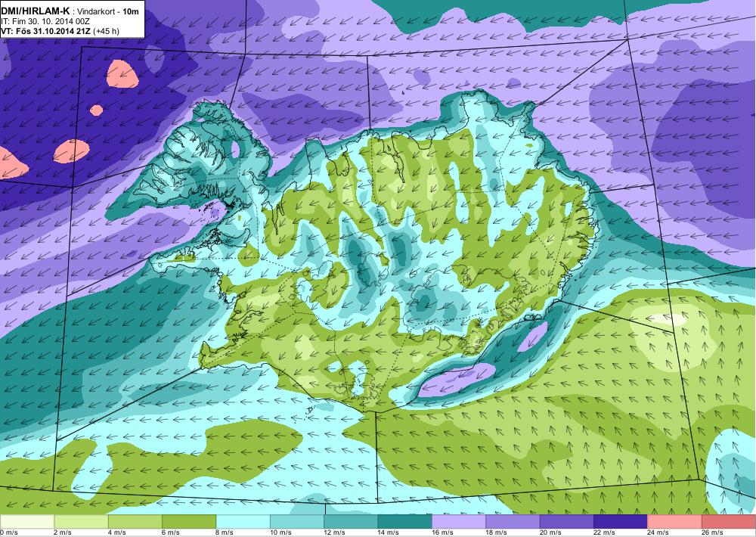Click the "10 m/s" legend label
Viewport: 756px width, 537px height.
[280, 532]
